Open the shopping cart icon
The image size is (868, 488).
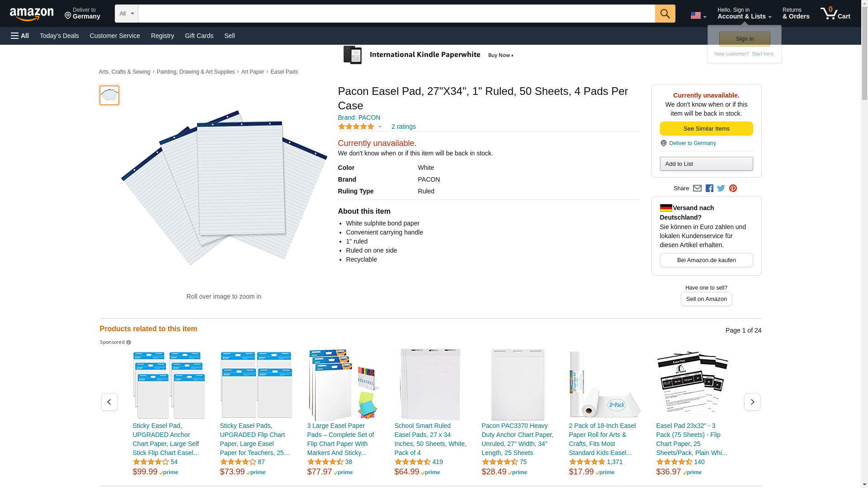(x=835, y=14)
